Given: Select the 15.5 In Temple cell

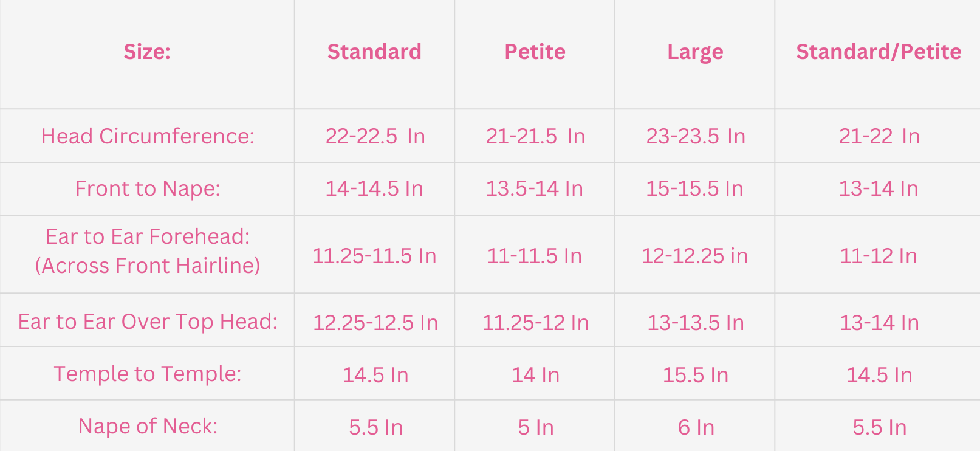Looking at the screenshot, I should coord(695,375).
